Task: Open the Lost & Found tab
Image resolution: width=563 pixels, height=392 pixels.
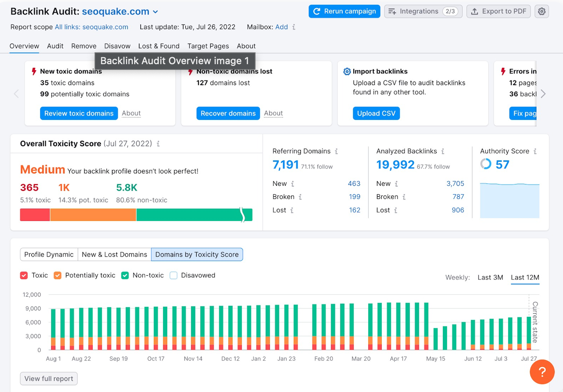Action: [159, 46]
